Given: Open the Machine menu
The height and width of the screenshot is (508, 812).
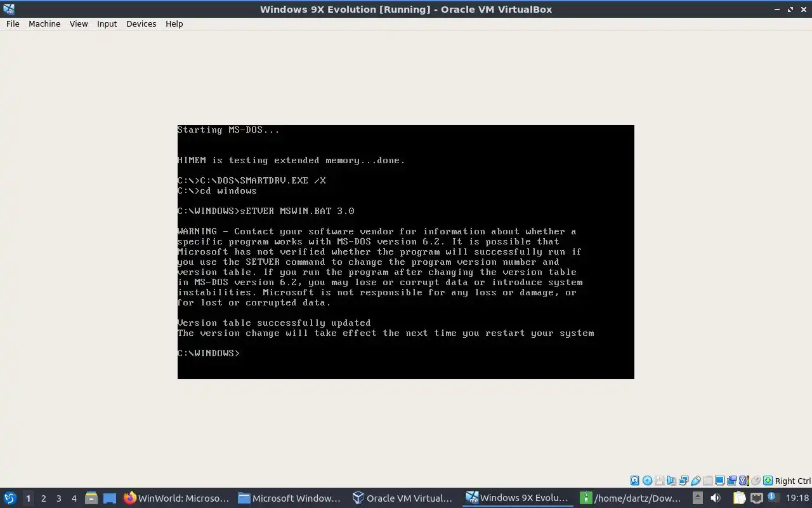Looking at the screenshot, I should 44,23.
